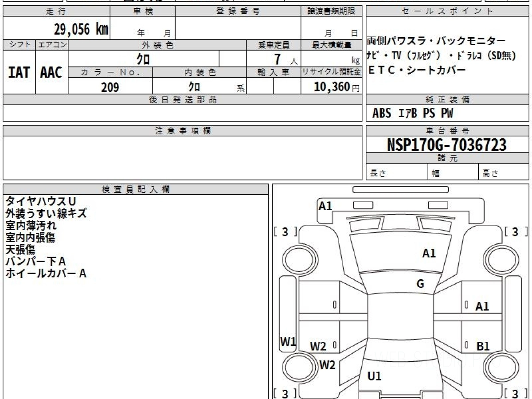Click the クロ exterior color value

(143, 59)
